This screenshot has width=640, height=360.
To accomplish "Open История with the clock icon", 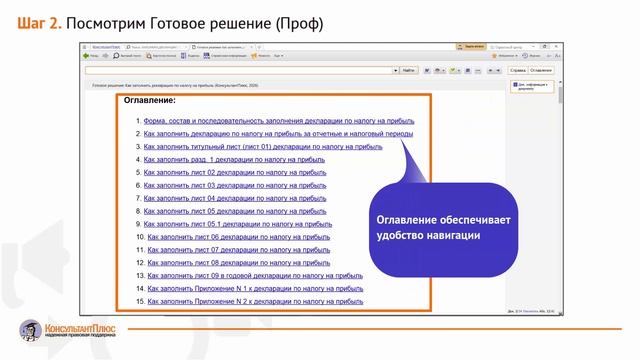I will pyautogui.click(x=531, y=56).
